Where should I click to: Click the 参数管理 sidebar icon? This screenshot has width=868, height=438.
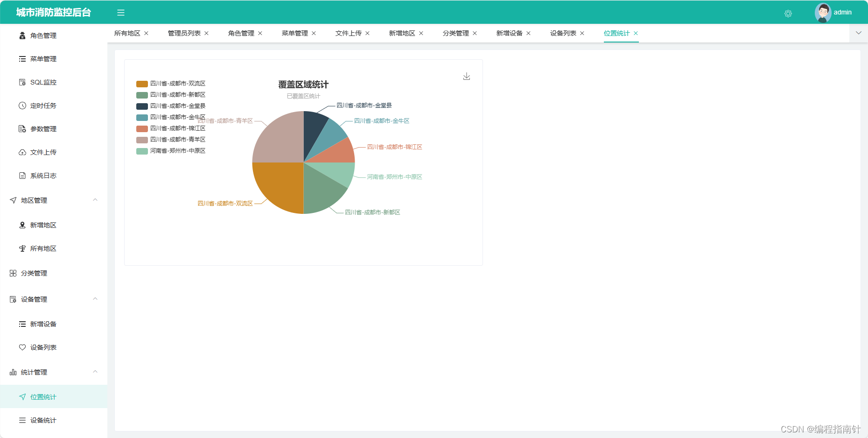[22, 129]
